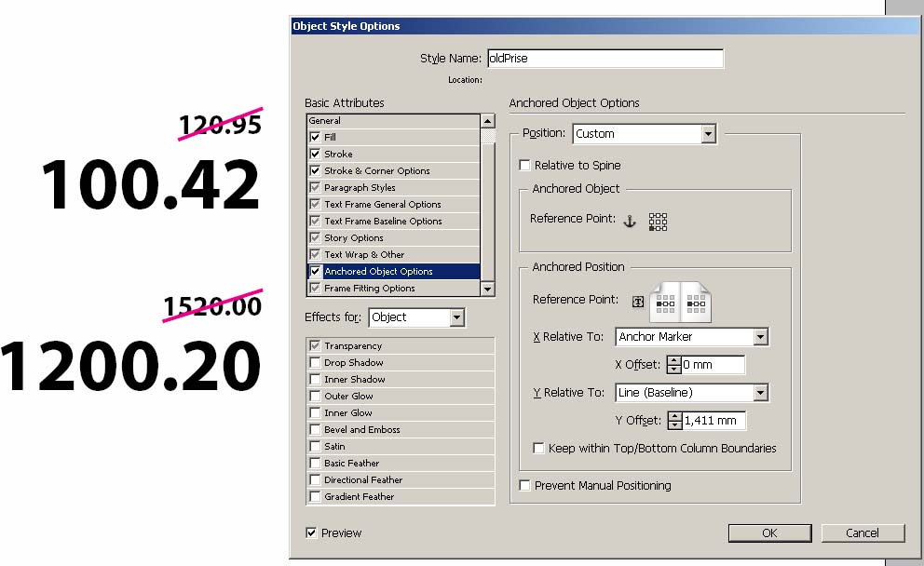Screen dimensions: 924x566
Task: Select right page anchored position reference grid
Action: tap(696, 303)
